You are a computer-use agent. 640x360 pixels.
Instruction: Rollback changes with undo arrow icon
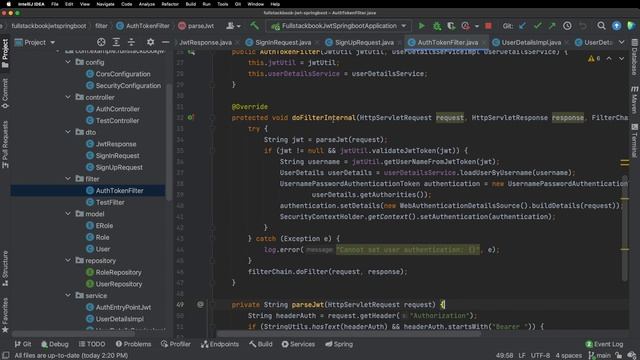583,26
